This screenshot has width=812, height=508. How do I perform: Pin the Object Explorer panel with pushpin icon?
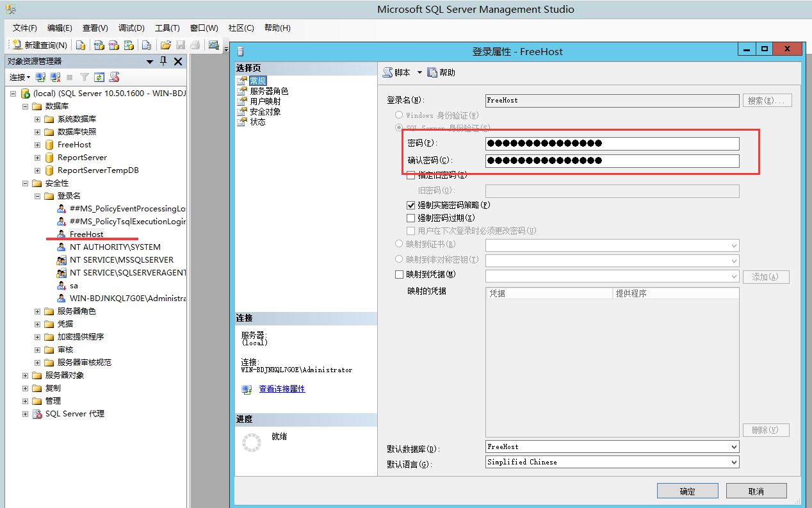(163, 61)
